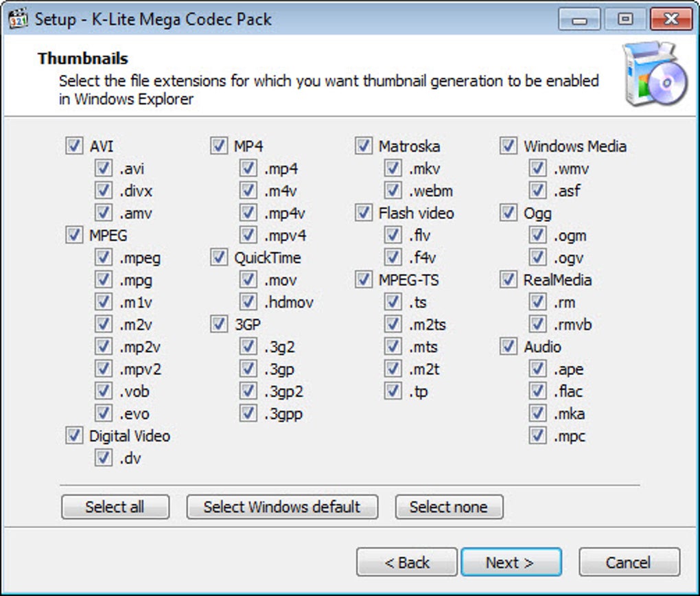This screenshot has width=700, height=596.
Task: Uncheck the .mp4 extension checkbox
Action: coord(248,168)
